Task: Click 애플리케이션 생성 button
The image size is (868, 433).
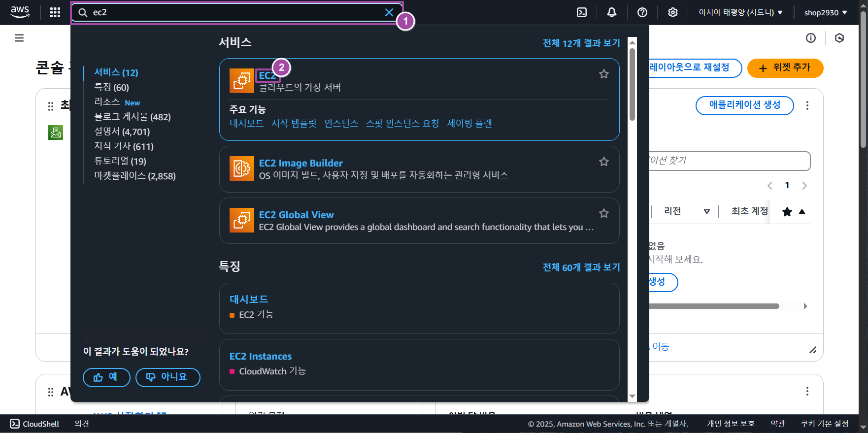Action: coord(744,105)
